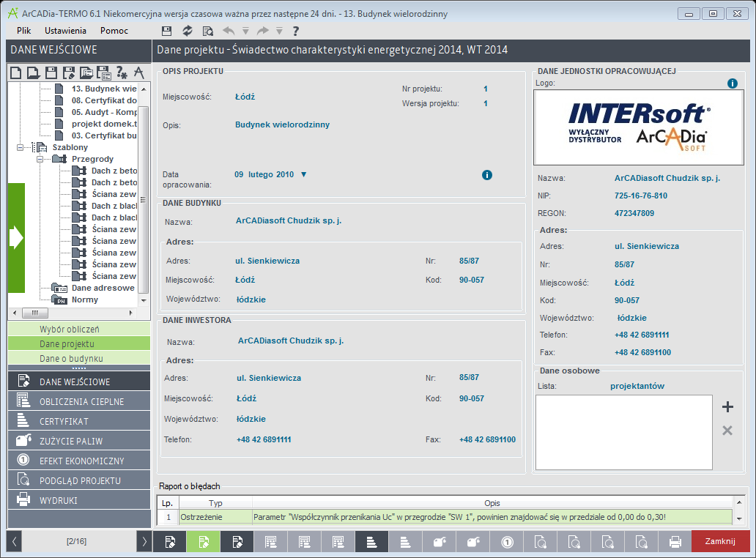Collapse the Przegrody tree node
This screenshot has width=756, height=558.
coord(40,159)
